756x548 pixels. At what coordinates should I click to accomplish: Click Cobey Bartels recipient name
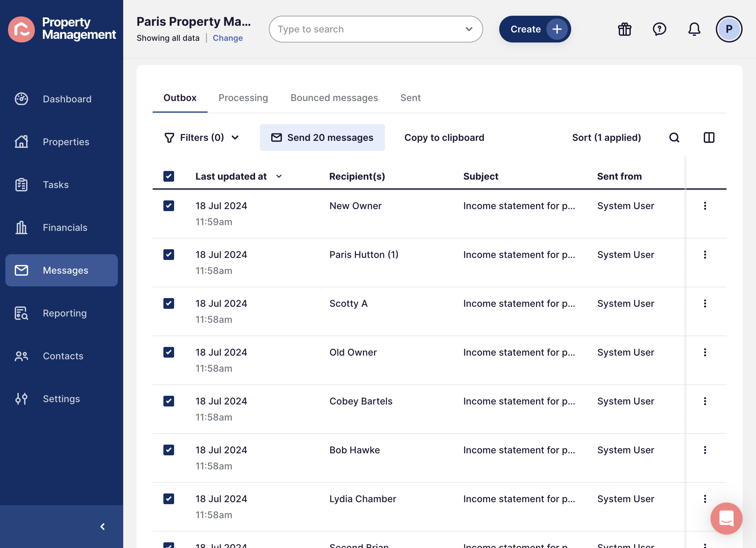click(x=361, y=401)
